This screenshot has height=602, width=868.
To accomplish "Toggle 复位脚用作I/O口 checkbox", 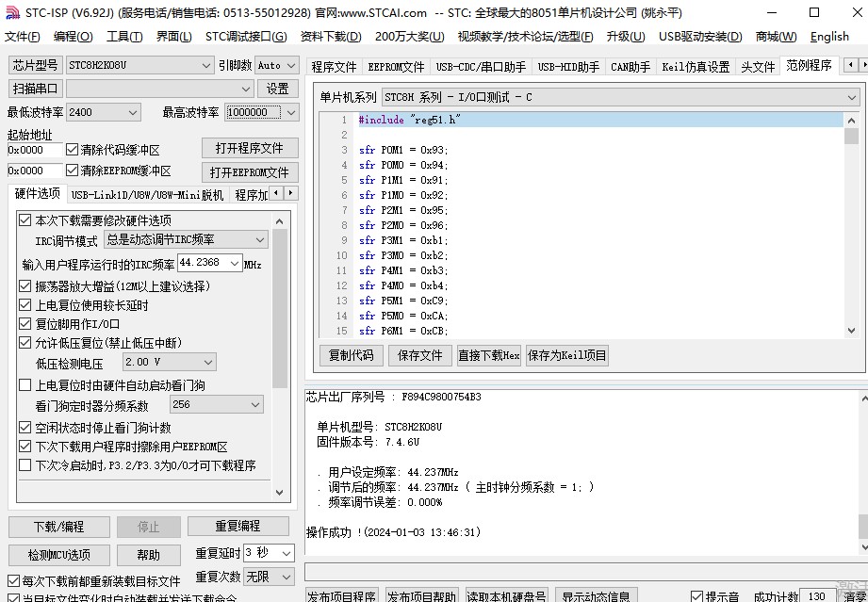I will pyautogui.click(x=25, y=324).
